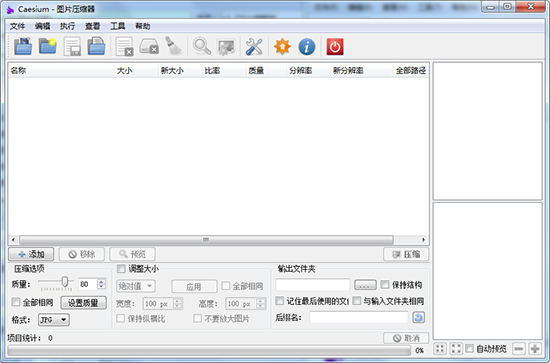Image resolution: width=550 pixels, height=363 pixels.
Task: Click the 预览 button
Action: point(132,254)
